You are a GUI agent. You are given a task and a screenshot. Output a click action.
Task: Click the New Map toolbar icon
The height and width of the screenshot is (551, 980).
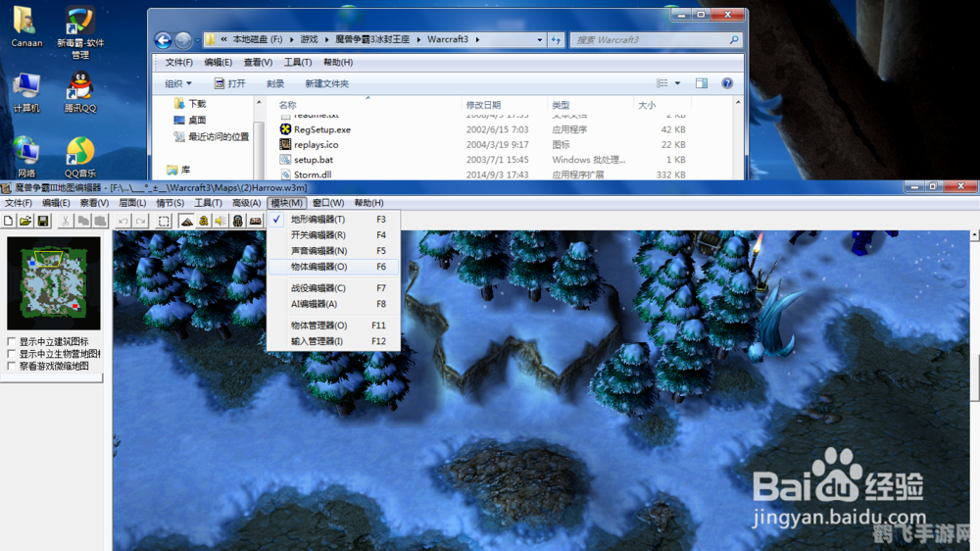(9, 222)
